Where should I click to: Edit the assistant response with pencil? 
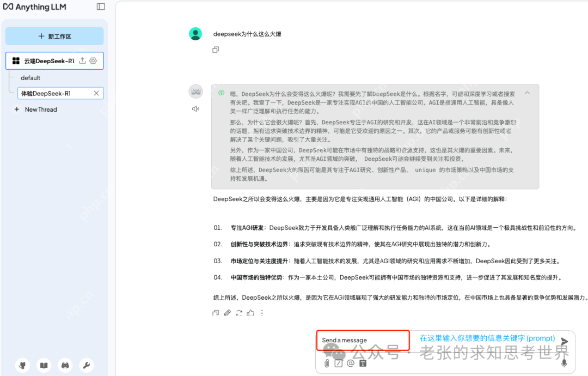(x=227, y=313)
